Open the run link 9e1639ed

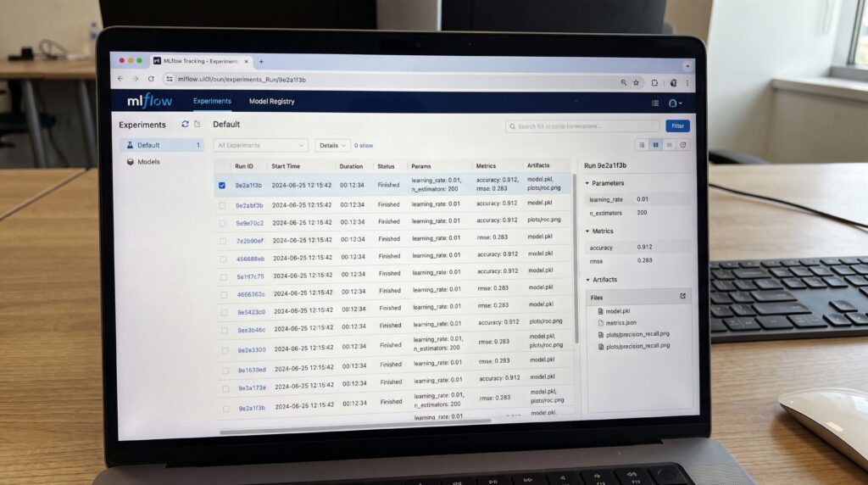(252, 370)
